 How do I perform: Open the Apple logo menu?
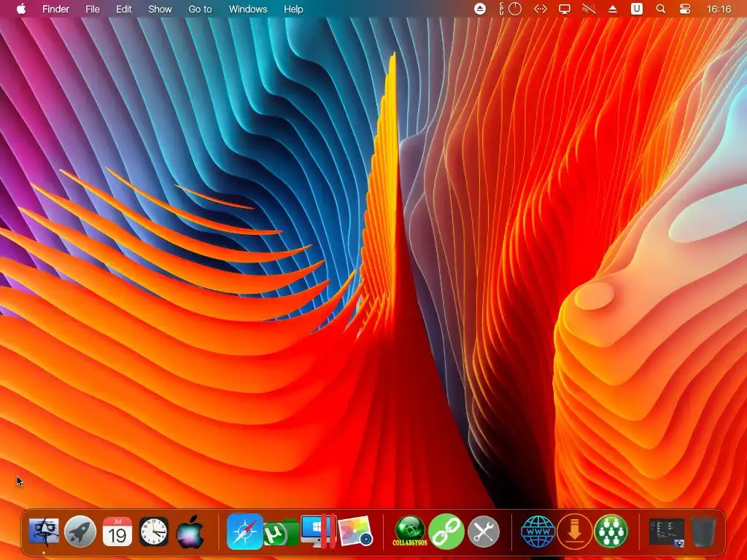click(21, 9)
